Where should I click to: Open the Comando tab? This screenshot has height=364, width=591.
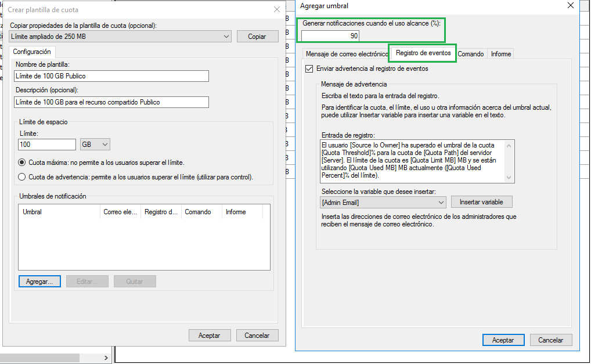click(471, 54)
